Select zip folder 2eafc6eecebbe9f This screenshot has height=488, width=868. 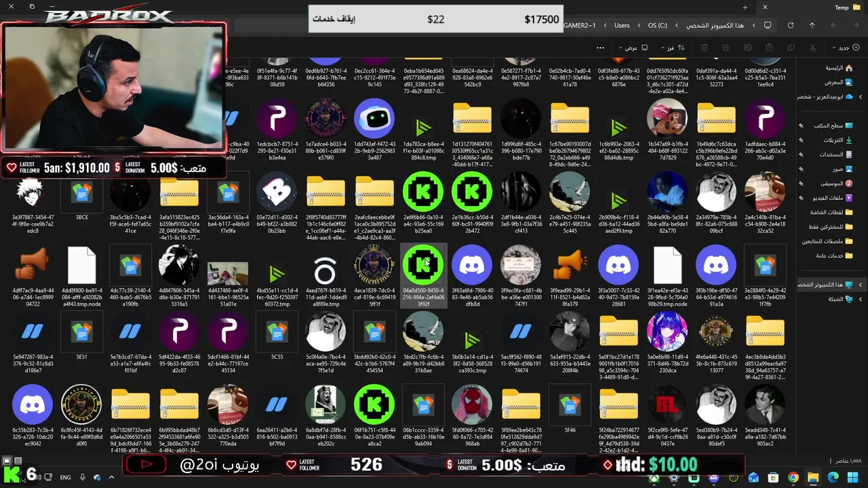coord(374,205)
